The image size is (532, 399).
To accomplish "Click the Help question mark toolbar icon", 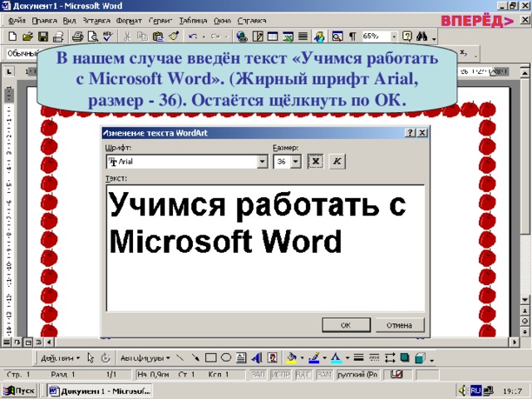I will click(406, 37).
